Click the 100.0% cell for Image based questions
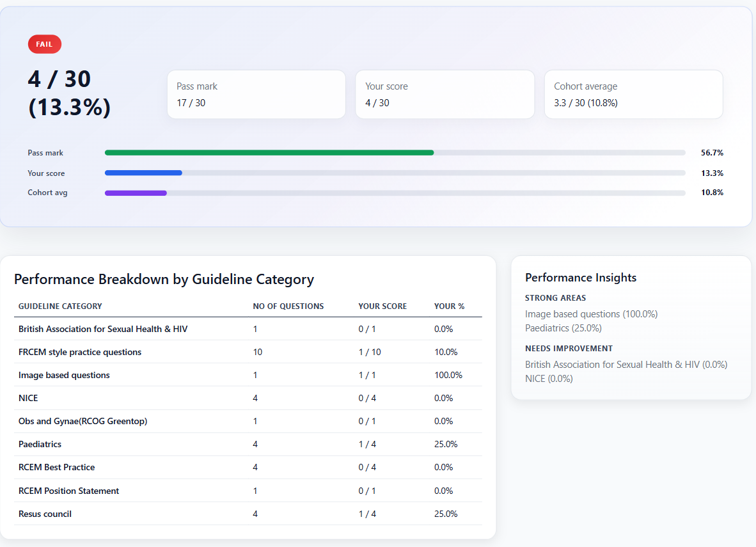This screenshot has width=756, height=547. (448, 376)
